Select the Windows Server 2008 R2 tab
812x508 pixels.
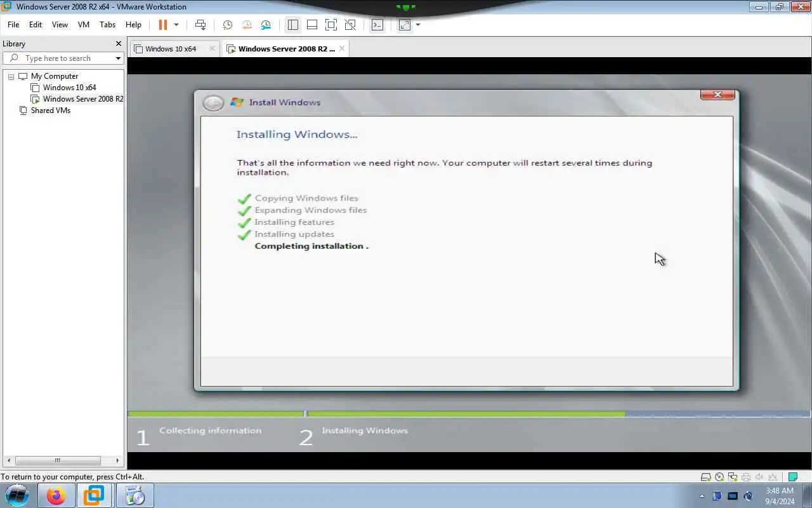click(x=286, y=49)
